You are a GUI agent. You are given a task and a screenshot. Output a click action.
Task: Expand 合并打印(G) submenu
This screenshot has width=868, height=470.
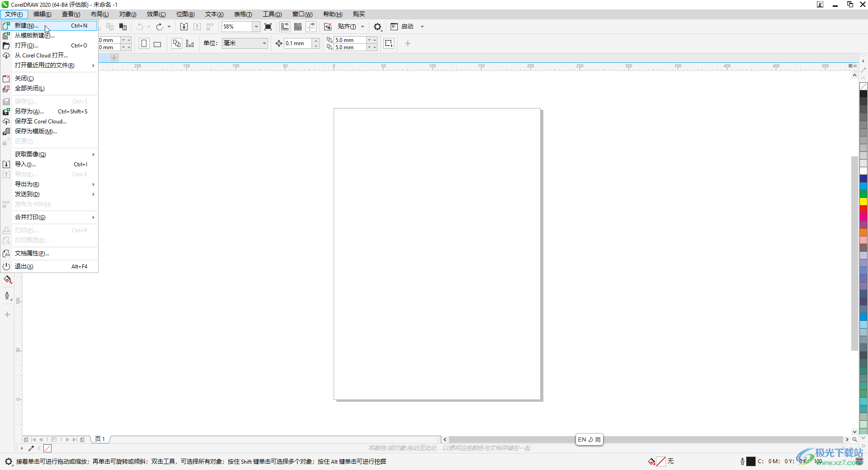point(49,217)
